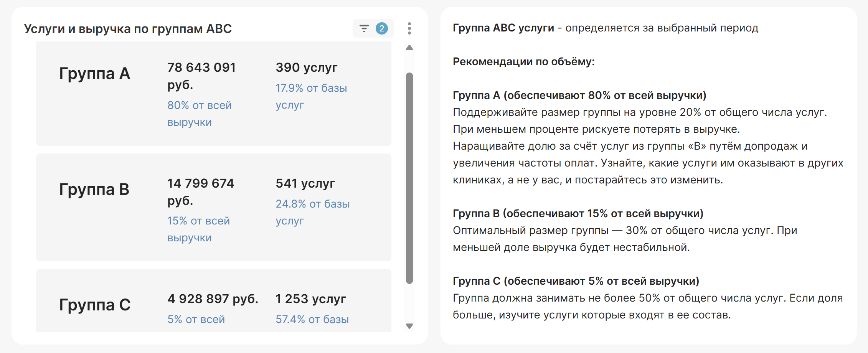868x353 pixels.
Task: Open the filter icon on the ABC widget
Action: 363,28
